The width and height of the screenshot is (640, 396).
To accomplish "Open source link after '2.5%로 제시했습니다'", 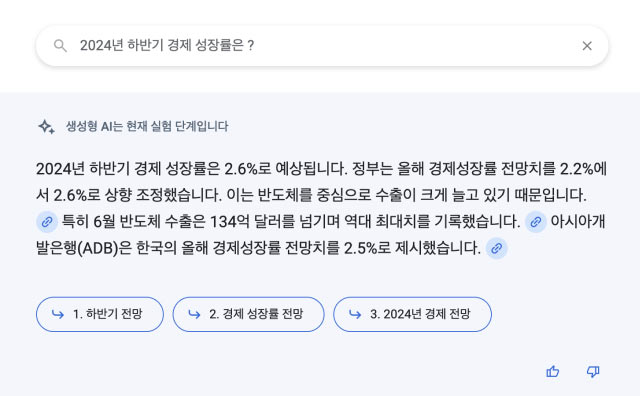I will pyautogui.click(x=496, y=248).
